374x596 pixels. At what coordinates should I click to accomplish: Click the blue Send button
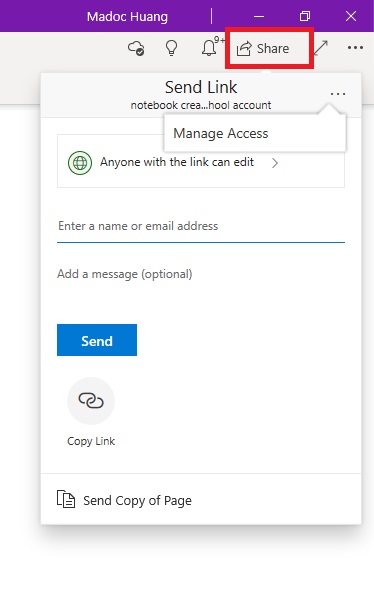97,340
